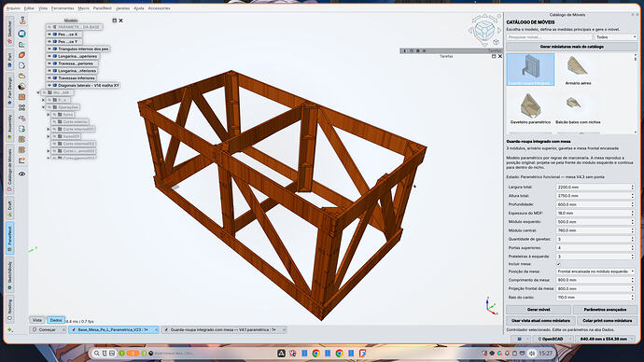Open the OpenSCAD navigation style dropdown
Screen dimensions: 644x362
pyautogui.click(x=553, y=339)
